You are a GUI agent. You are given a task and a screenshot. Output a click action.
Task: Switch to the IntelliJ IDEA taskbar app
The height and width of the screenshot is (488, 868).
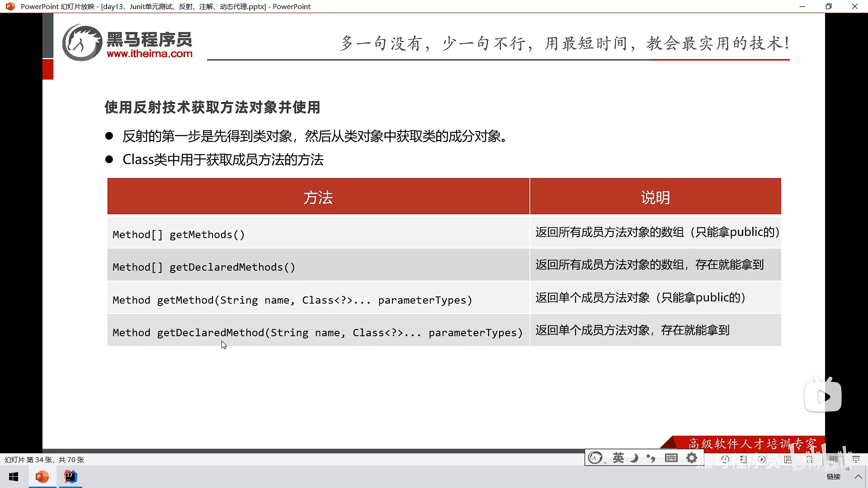pos(71,477)
